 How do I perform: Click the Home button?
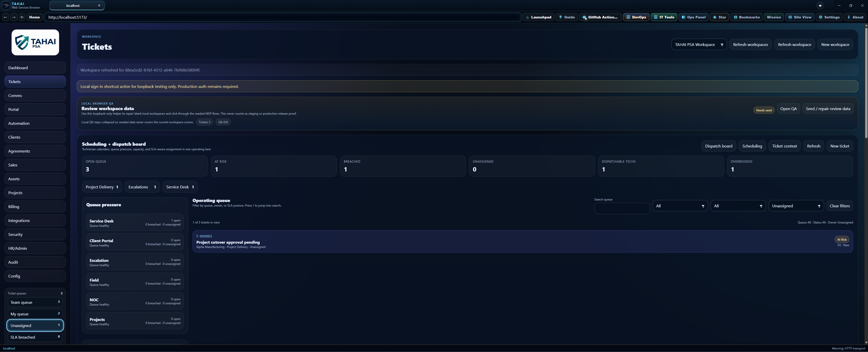(x=34, y=17)
